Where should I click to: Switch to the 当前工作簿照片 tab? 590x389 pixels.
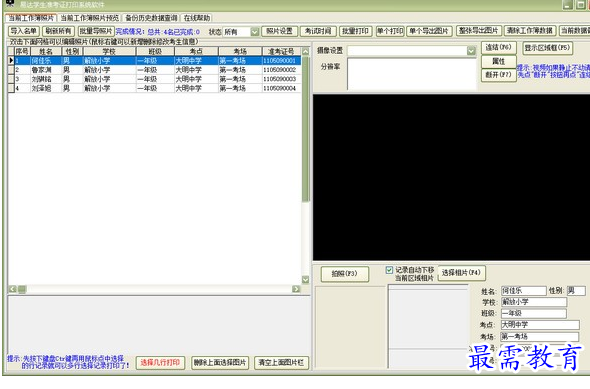(x=31, y=18)
